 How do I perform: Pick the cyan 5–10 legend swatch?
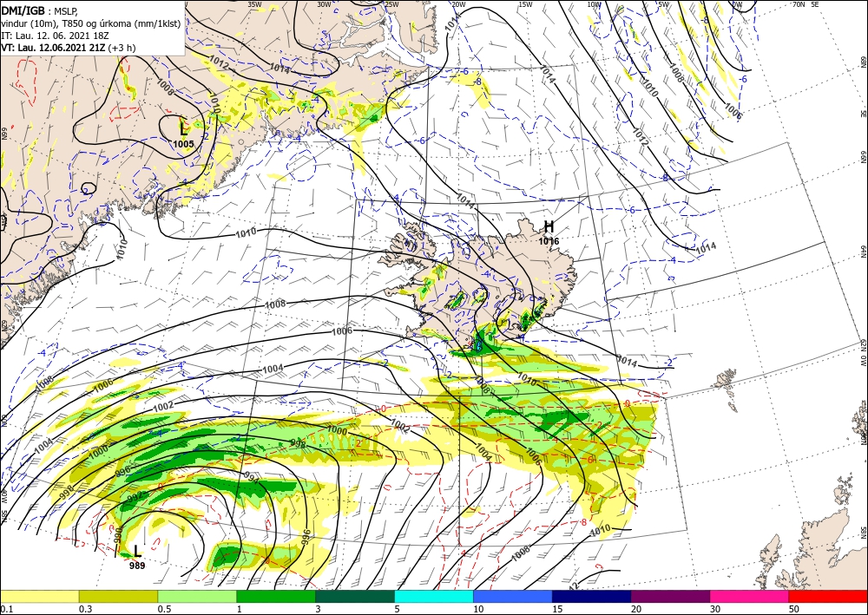[434, 596]
